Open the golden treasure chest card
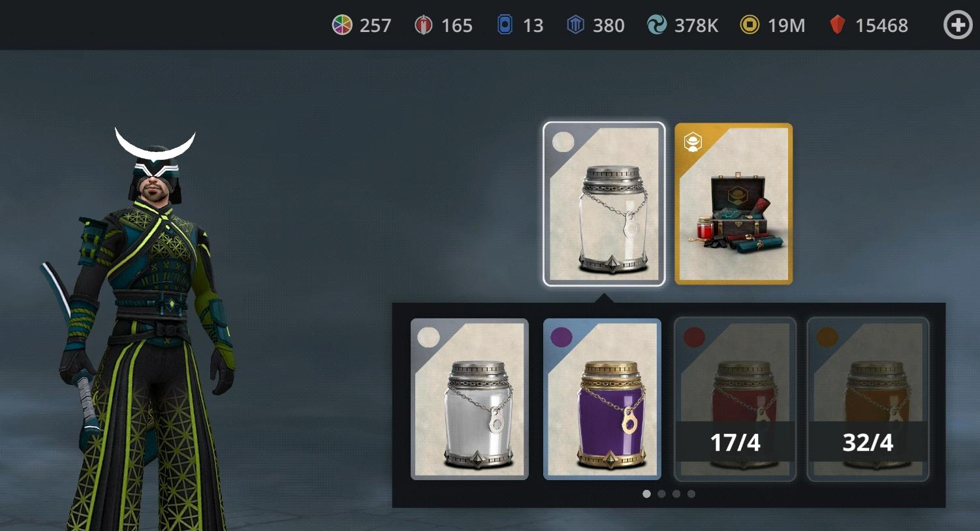The height and width of the screenshot is (531, 980). (733, 204)
